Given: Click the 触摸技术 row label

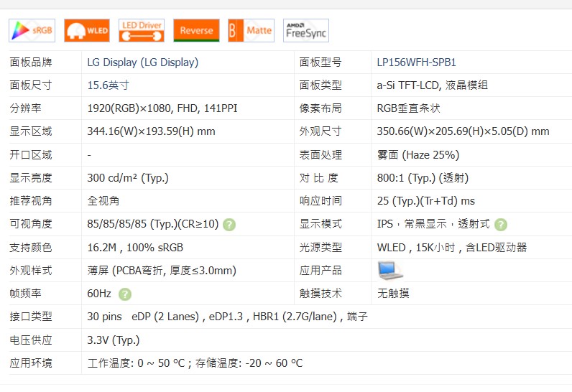Looking at the screenshot, I should (320, 294).
